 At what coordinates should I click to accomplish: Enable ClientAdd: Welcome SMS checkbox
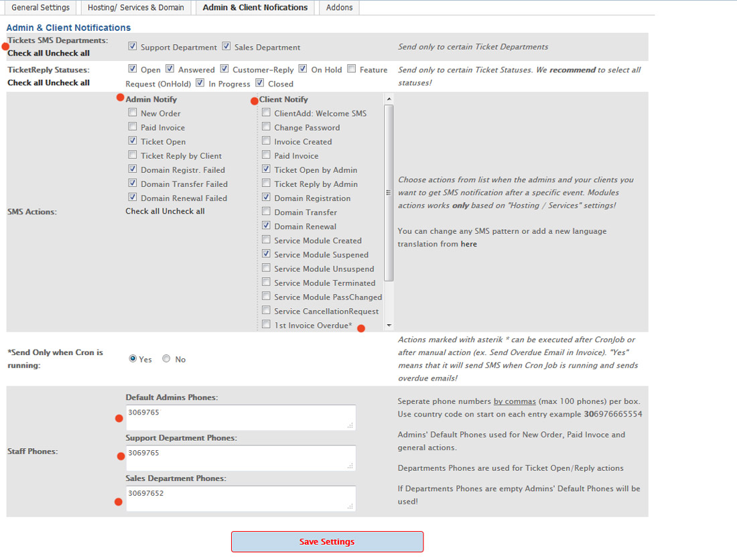[267, 113]
